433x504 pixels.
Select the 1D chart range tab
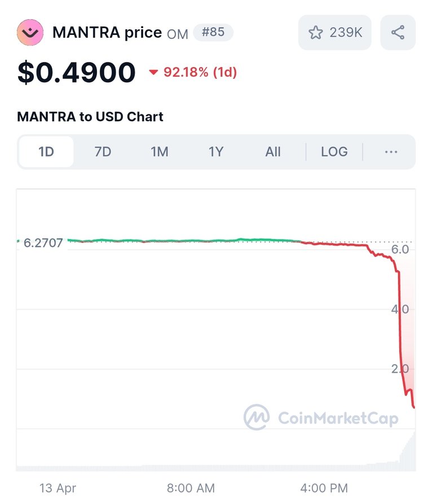point(46,152)
